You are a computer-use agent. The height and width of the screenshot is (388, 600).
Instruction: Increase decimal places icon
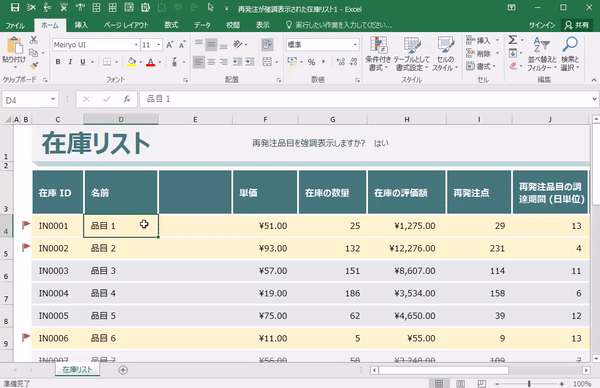click(341, 62)
